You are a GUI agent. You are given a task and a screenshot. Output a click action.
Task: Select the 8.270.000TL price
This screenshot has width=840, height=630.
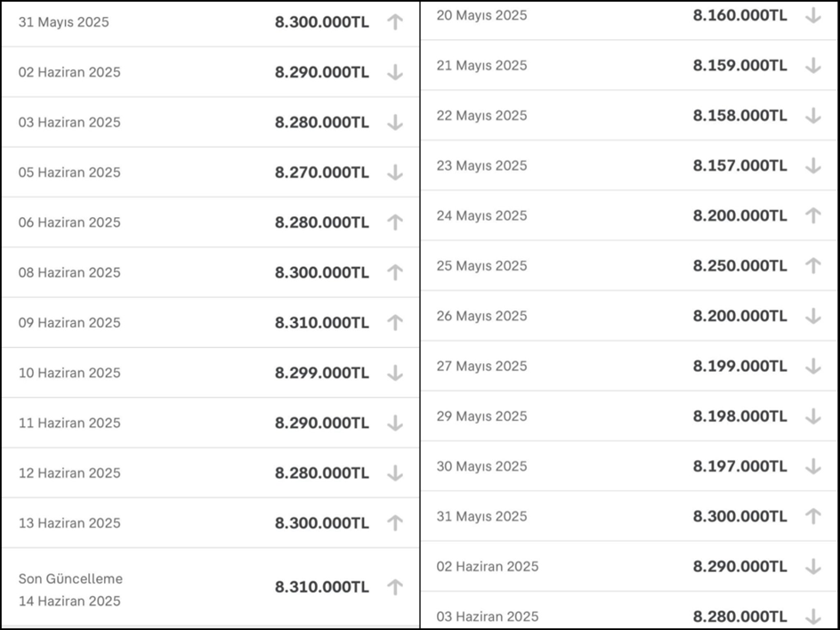pos(321,173)
